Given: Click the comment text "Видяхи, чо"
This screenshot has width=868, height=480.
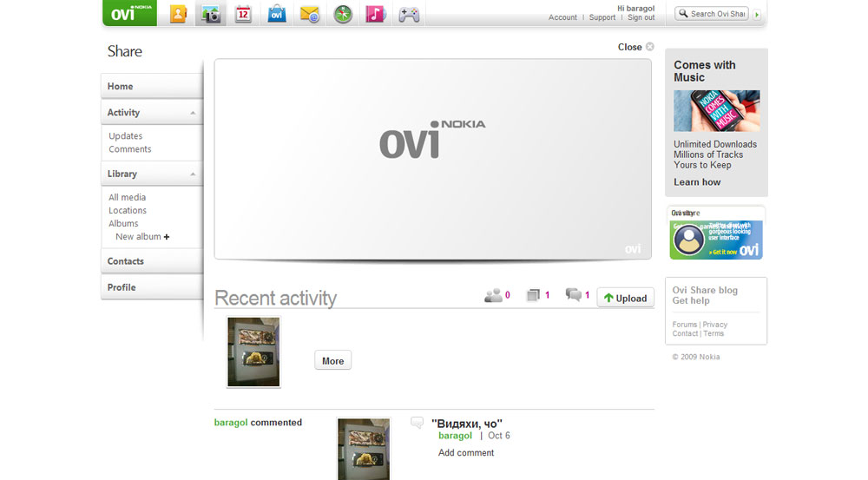Looking at the screenshot, I should 467,424.
